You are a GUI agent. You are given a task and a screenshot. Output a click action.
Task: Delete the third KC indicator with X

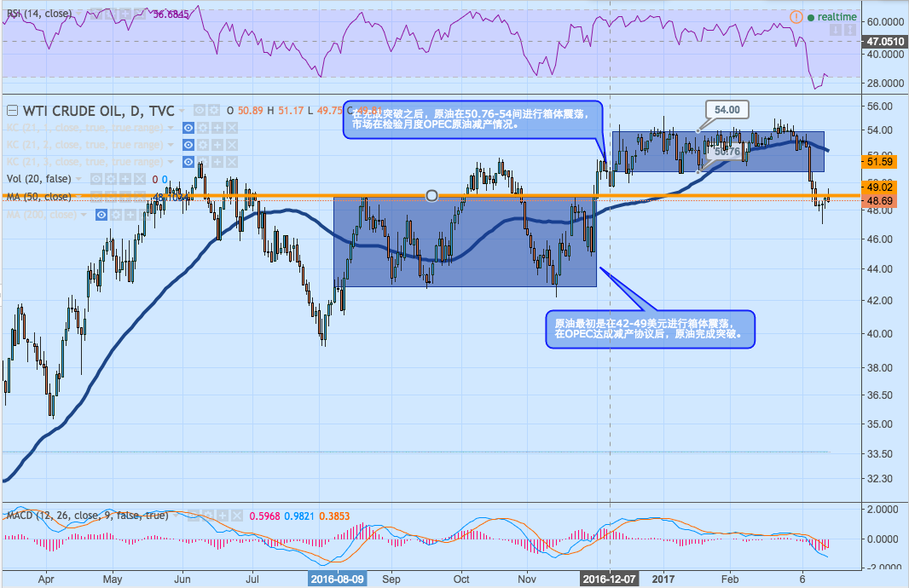(x=230, y=162)
